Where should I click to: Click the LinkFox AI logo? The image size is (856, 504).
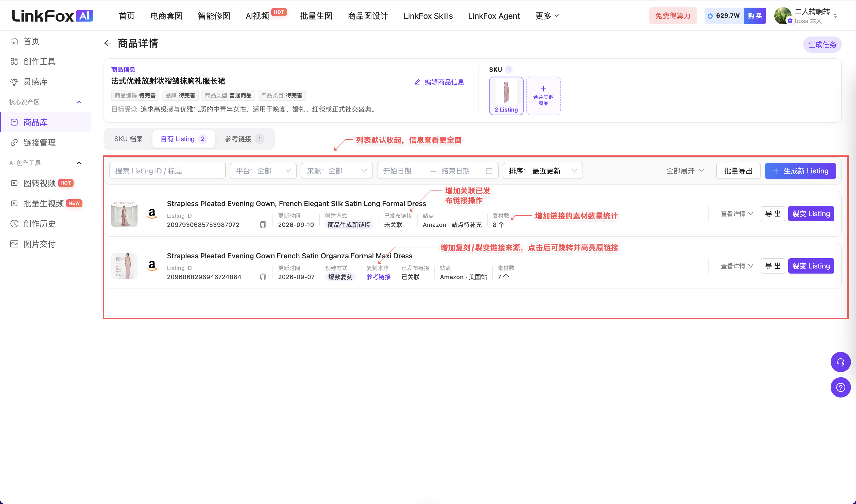[53, 16]
